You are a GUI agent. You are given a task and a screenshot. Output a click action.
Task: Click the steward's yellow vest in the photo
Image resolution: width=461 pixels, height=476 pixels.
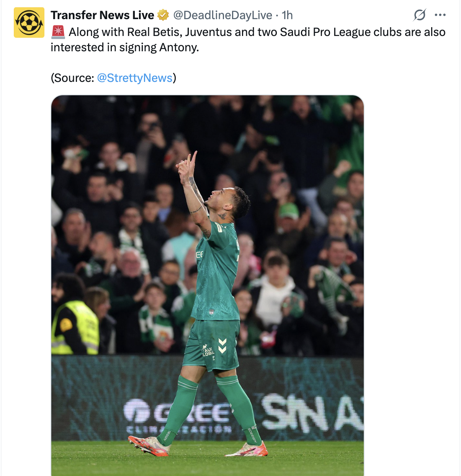pyautogui.click(x=76, y=328)
